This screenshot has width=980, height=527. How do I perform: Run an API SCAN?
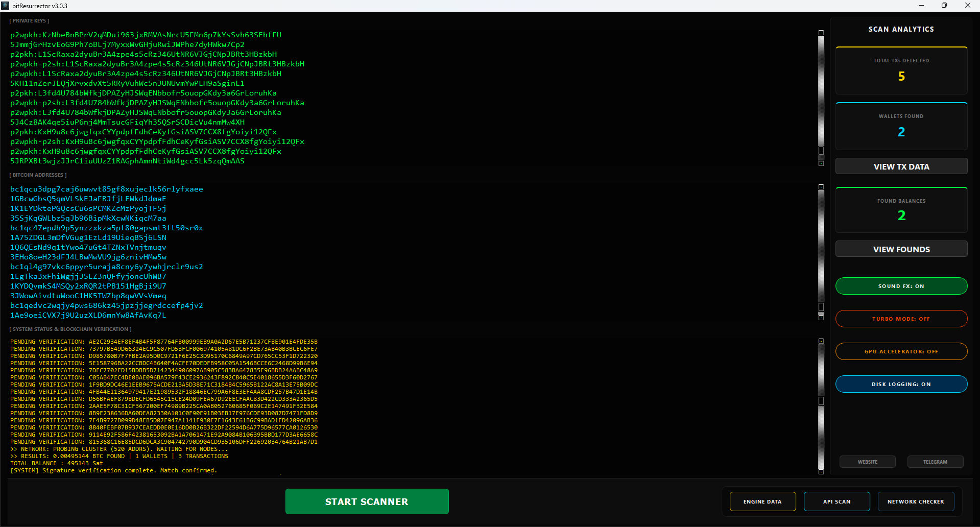tap(836, 501)
